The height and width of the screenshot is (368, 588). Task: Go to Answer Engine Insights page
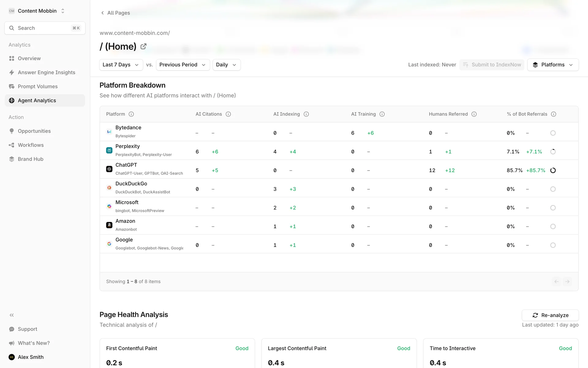(46, 72)
